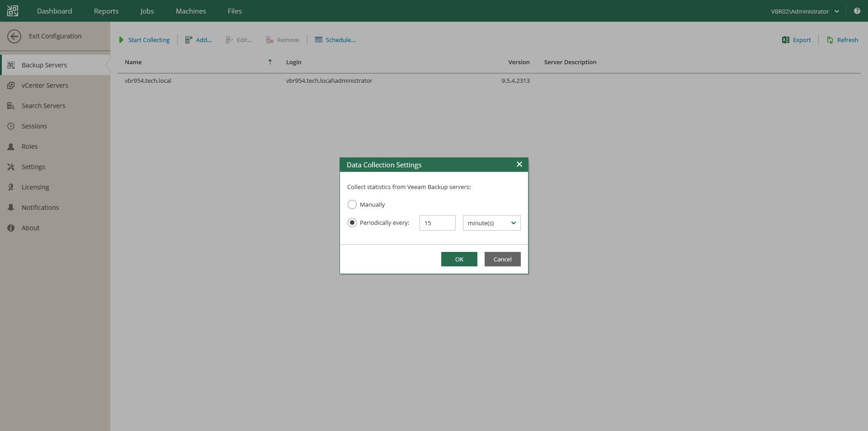Click the vbr954.tech.local\administrator login cell
868x431 pixels.
pos(329,81)
